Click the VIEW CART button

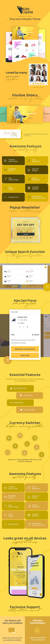coord(25,355)
